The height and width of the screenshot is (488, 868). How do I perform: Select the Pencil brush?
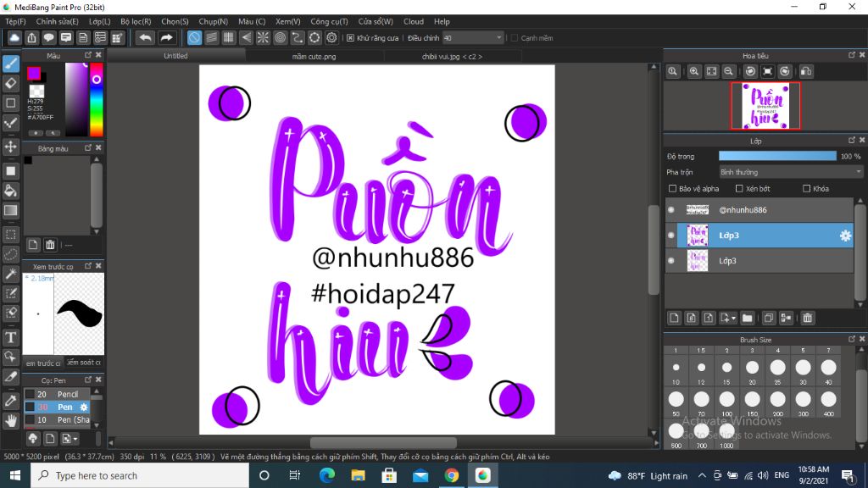click(x=57, y=394)
